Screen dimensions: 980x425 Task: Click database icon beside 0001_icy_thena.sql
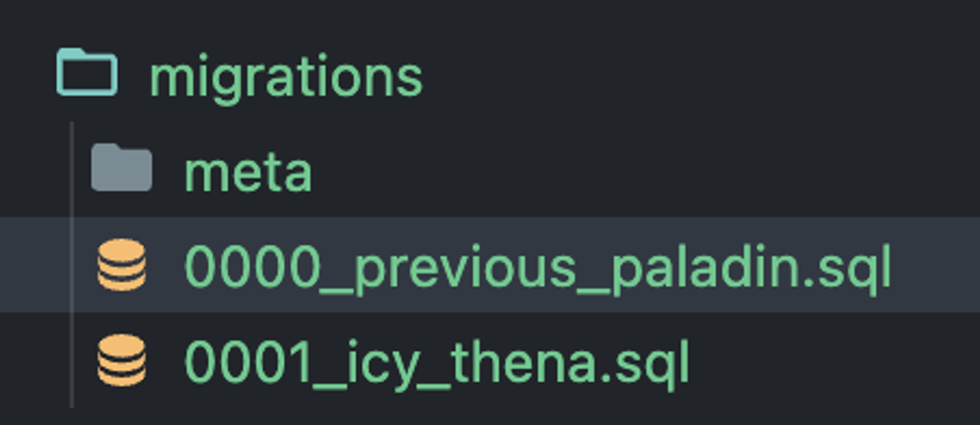pos(122,360)
